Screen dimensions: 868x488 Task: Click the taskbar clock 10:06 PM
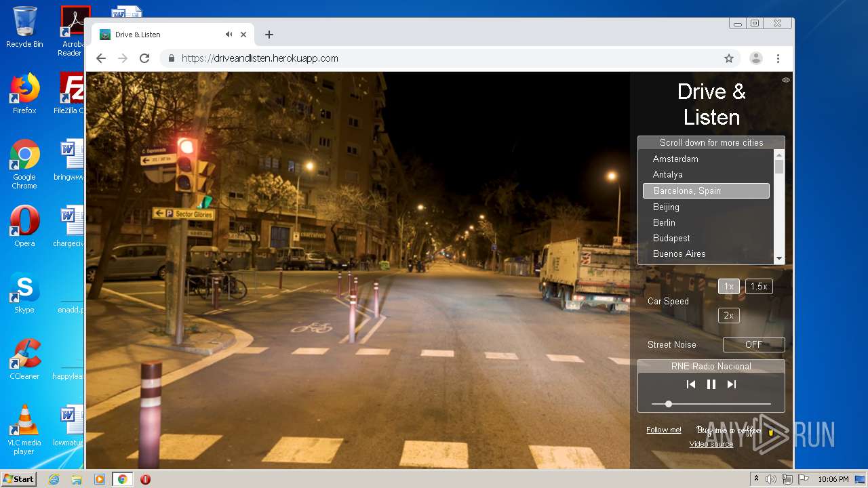click(x=833, y=479)
